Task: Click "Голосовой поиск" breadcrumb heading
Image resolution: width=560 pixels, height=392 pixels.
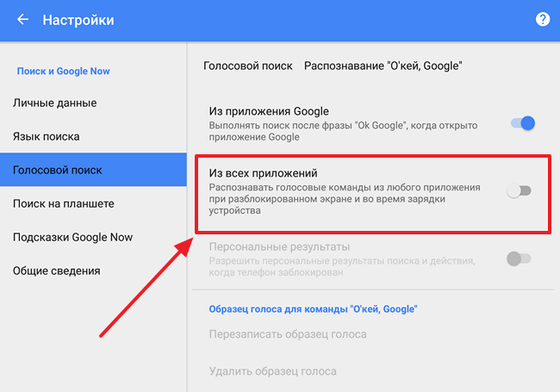Action: pyautogui.click(x=247, y=65)
